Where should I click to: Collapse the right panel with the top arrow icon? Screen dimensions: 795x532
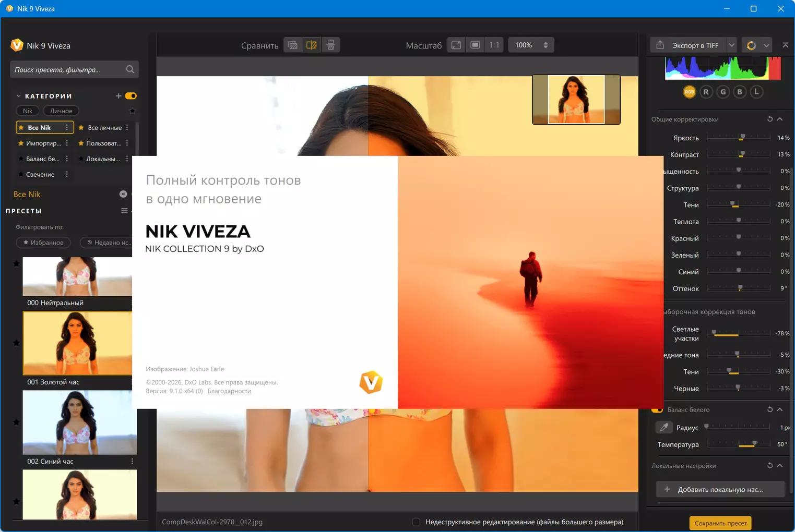coord(785,45)
